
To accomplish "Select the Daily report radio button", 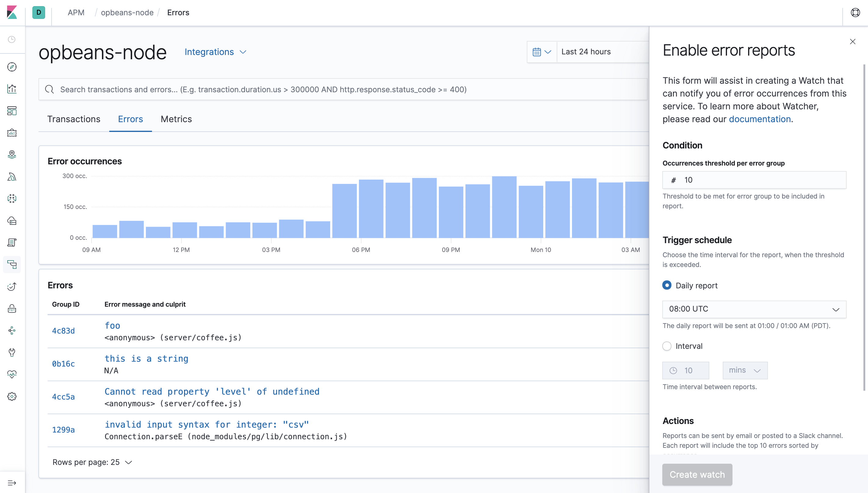I will 667,285.
